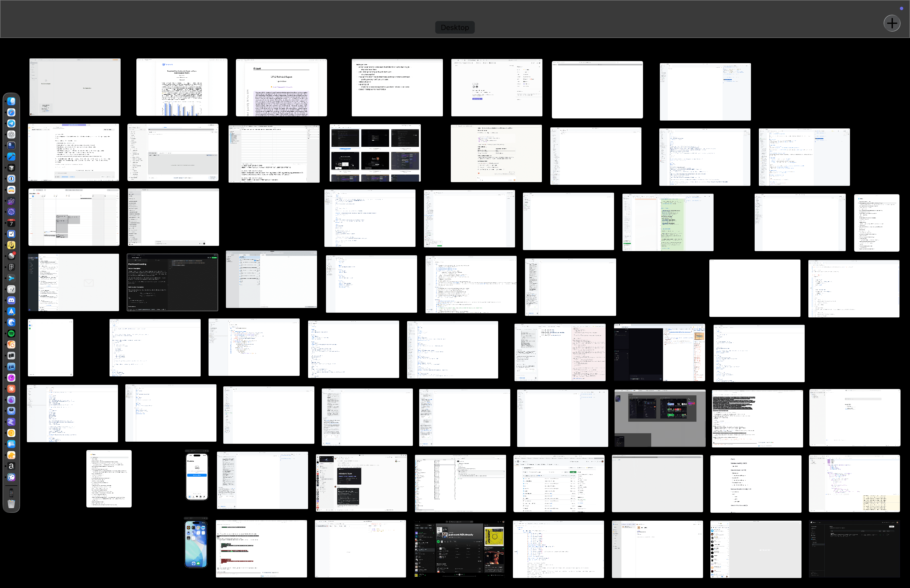This screenshot has height=588, width=910.
Task: Open the Calendar dock icon
Action: coord(12,223)
